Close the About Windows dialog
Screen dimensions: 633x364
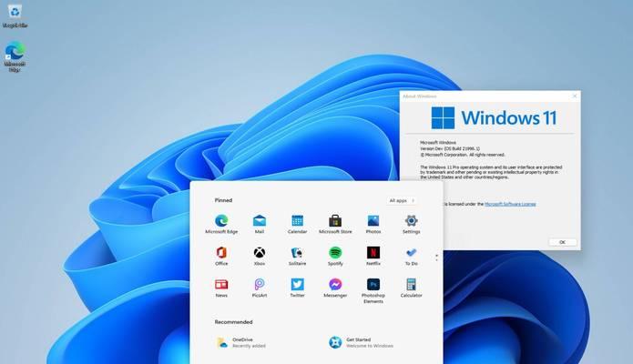tap(575, 96)
